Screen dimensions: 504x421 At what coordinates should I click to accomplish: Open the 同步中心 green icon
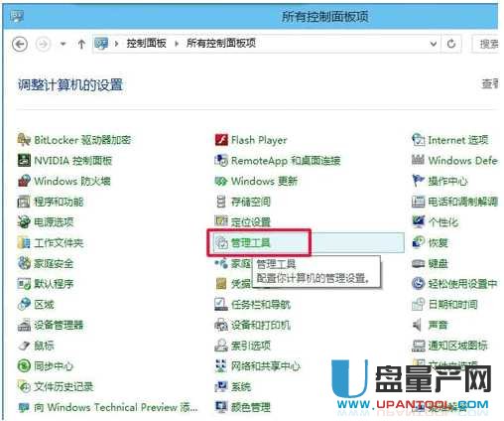tap(24, 366)
